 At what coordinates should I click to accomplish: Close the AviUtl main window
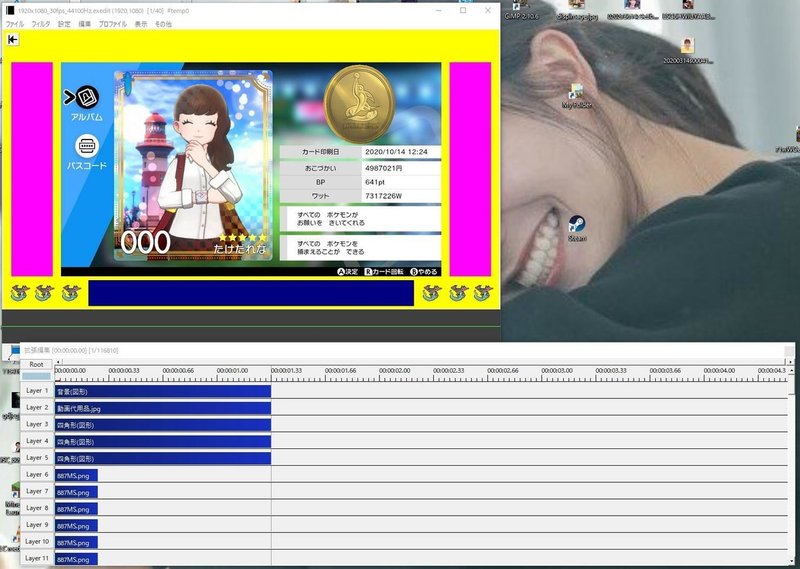point(488,10)
